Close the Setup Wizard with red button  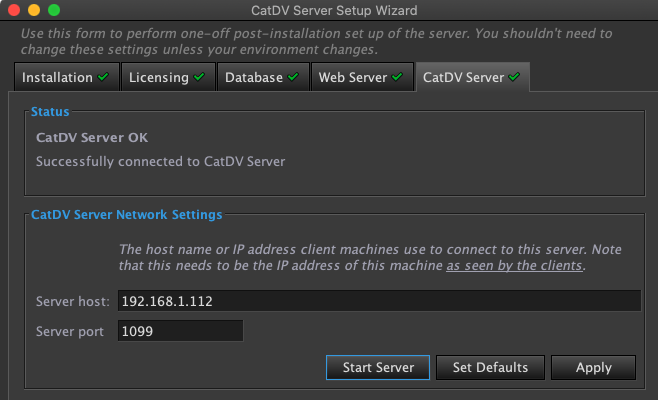pyautogui.click(x=14, y=10)
